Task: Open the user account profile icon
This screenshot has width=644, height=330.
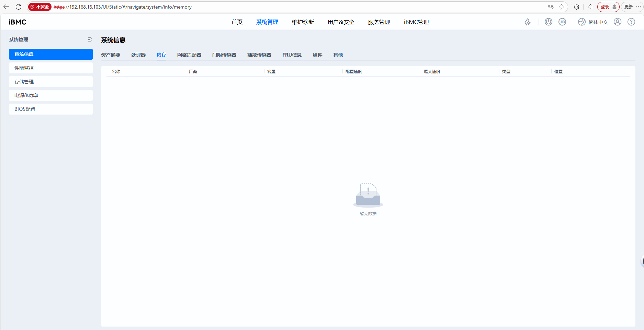Action: tap(618, 22)
